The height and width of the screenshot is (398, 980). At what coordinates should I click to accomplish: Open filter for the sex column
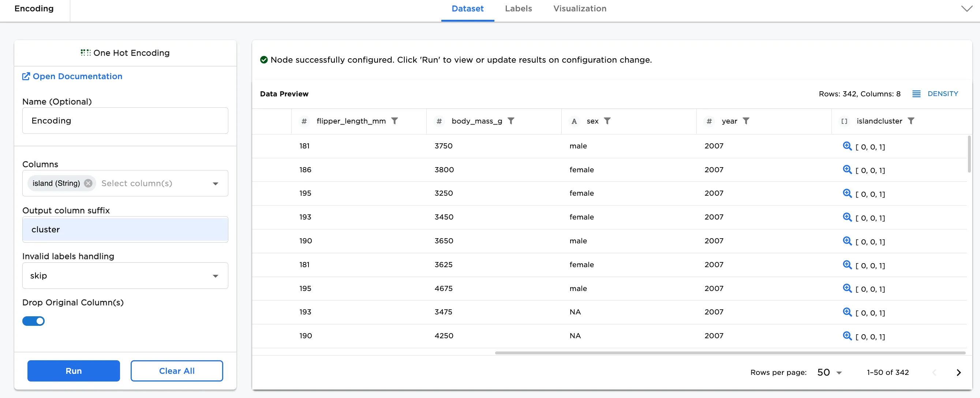click(607, 121)
